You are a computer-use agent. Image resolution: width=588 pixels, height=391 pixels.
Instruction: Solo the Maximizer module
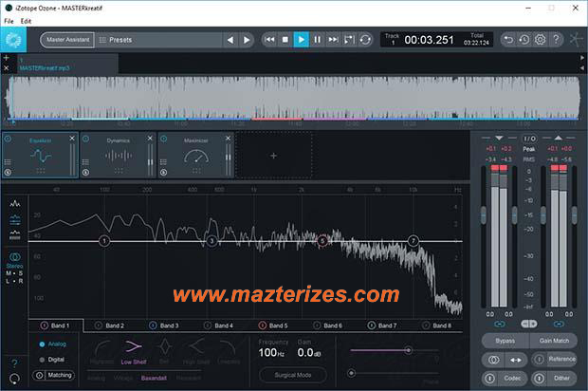[x=163, y=172]
